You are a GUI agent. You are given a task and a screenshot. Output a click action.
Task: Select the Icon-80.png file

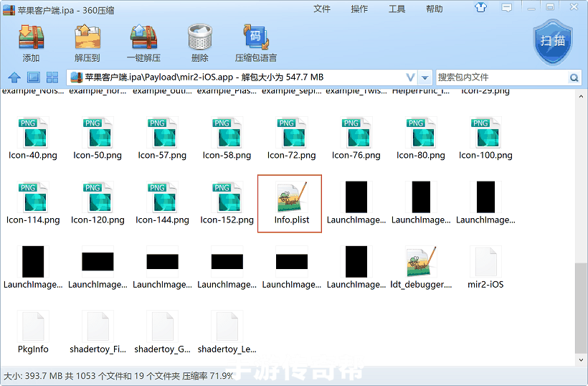(421, 138)
